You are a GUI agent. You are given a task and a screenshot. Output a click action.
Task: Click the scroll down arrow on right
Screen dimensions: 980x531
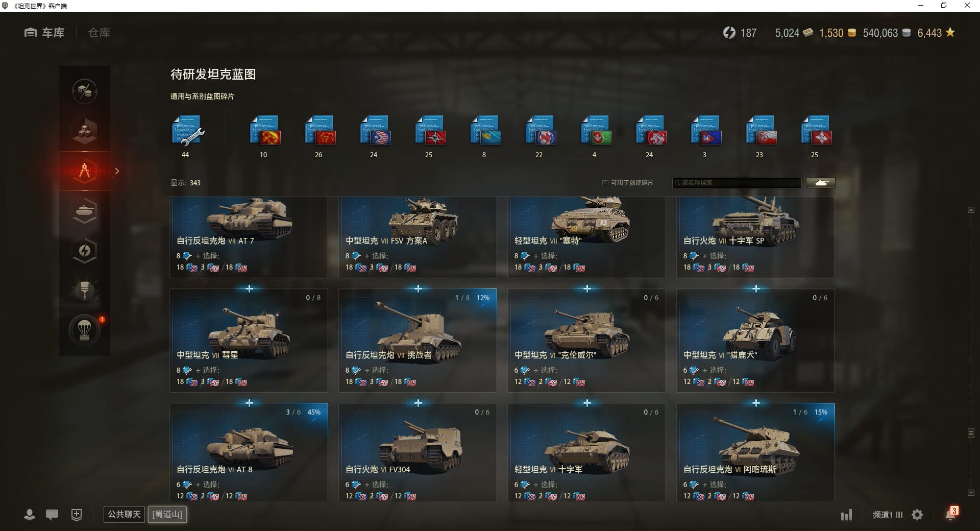[971, 493]
